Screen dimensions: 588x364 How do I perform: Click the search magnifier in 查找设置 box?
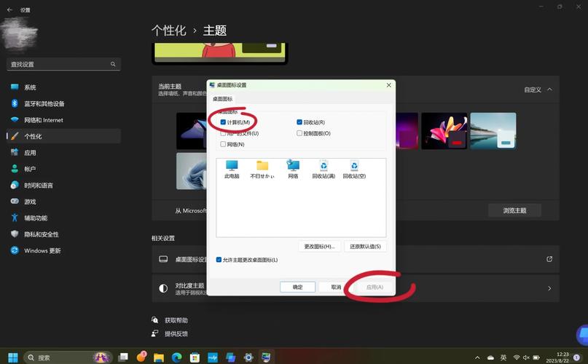[113, 64]
